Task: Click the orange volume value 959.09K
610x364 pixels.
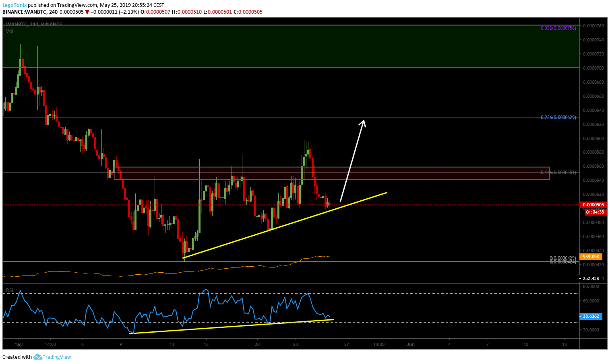Action: point(591,257)
